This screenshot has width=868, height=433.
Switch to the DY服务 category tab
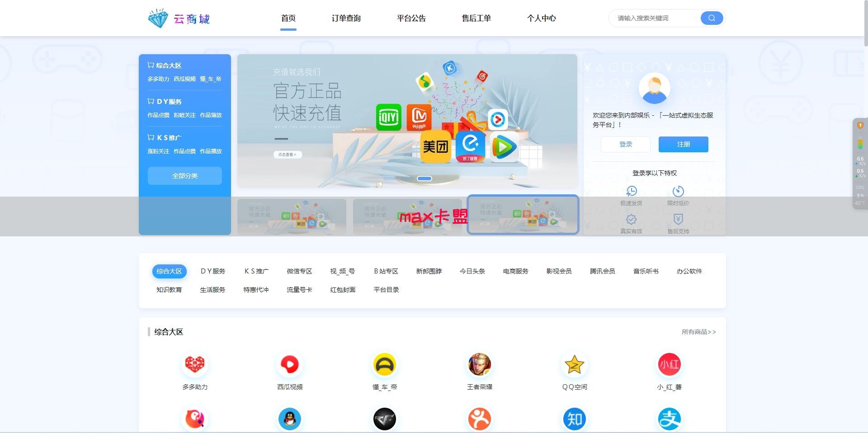click(x=213, y=271)
